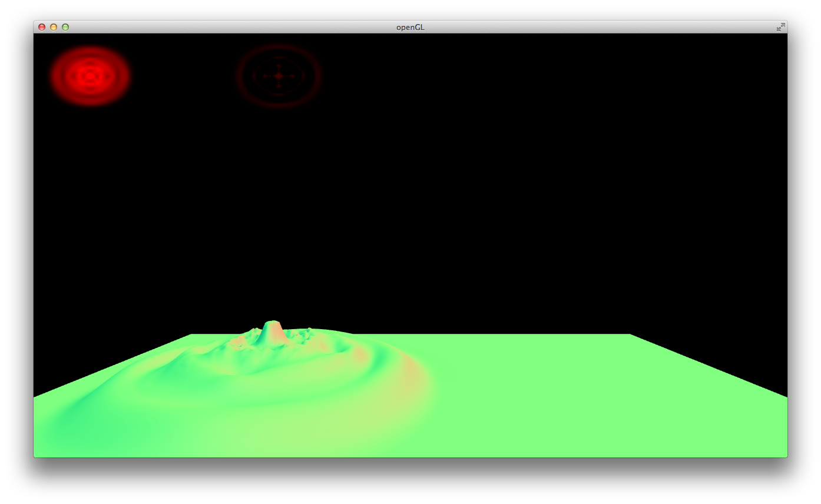This screenshot has width=821, height=504.
Task: Enter fullscreen using the title bar arrows icon
Action: pyautogui.click(x=780, y=27)
